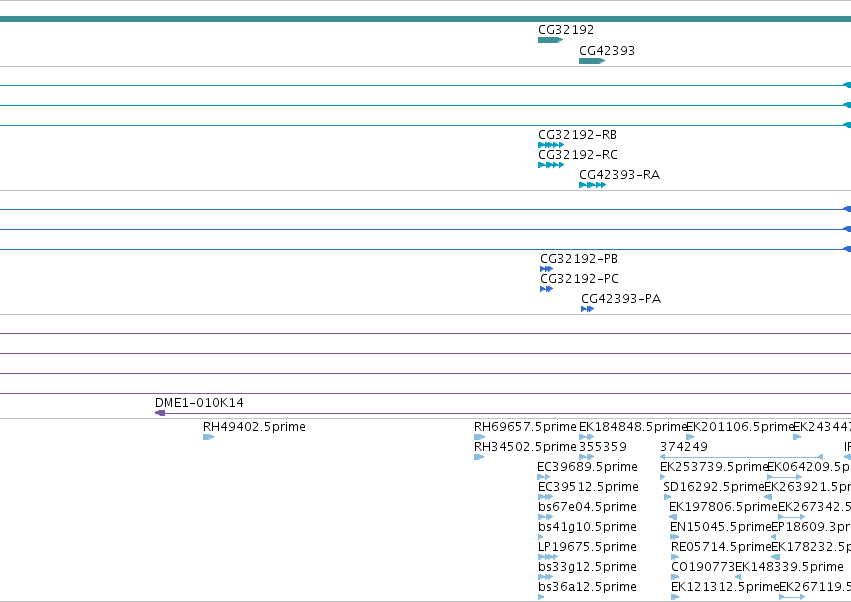Viewport: 851px width, 602px height.
Task: Open bs41g10.5prime EST label
Action: 587,527
